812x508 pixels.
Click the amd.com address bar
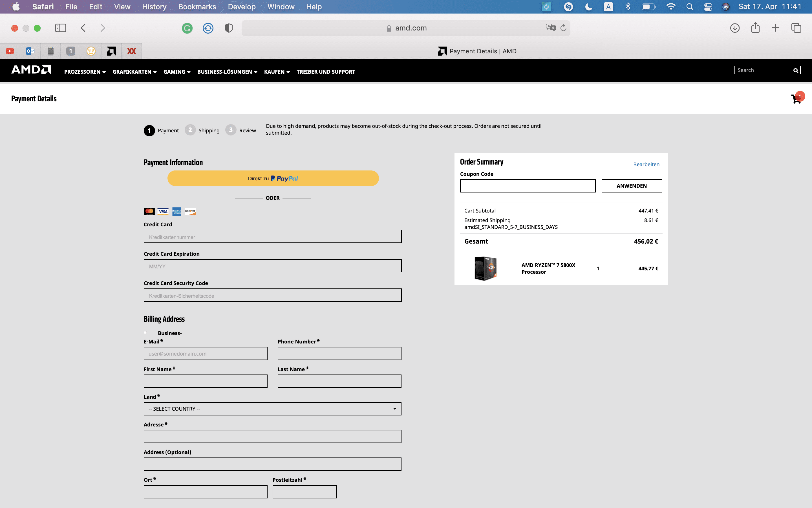406,28
